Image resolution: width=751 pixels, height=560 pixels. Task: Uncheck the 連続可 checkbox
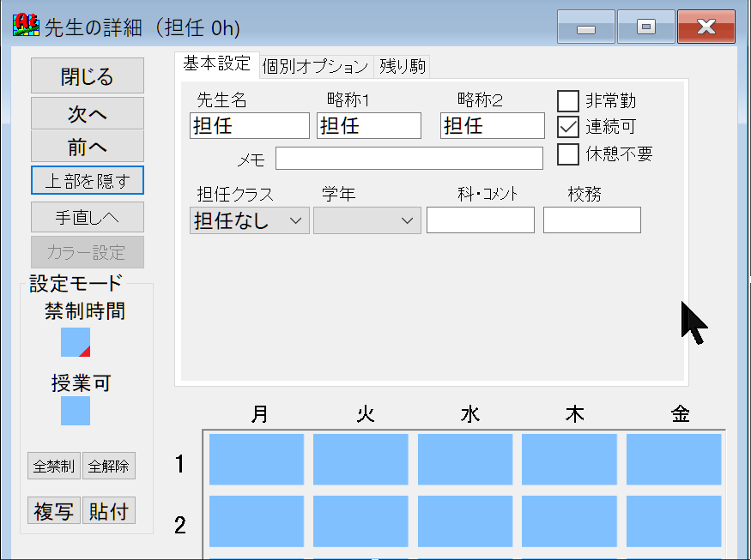(568, 127)
